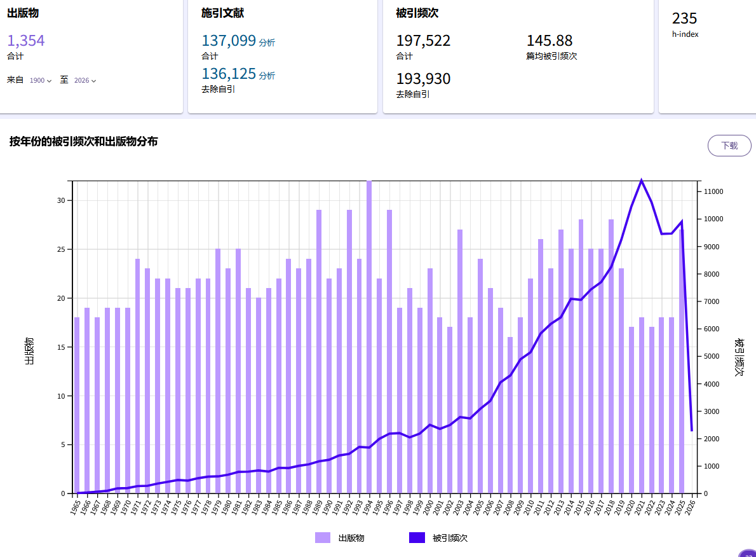Open the 137,099 citing articles total
Image resolution: width=756 pixels, height=557 pixels.
(228, 41)
